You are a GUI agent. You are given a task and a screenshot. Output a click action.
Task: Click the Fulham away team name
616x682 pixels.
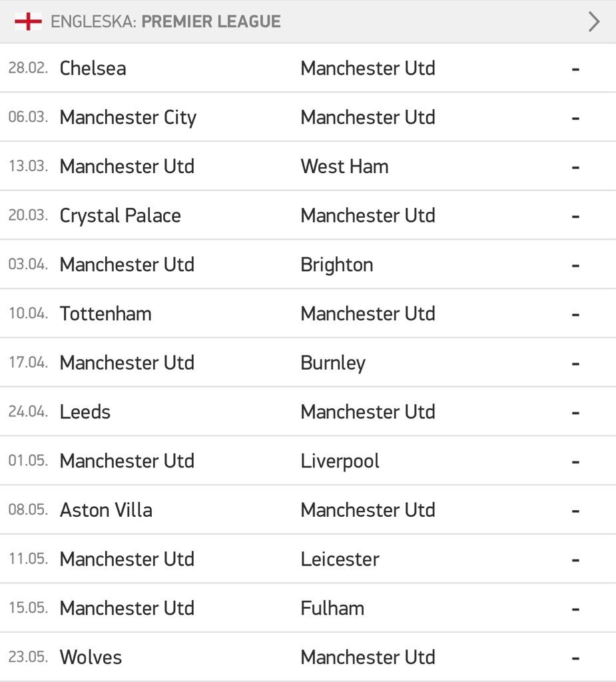[332, 608]
